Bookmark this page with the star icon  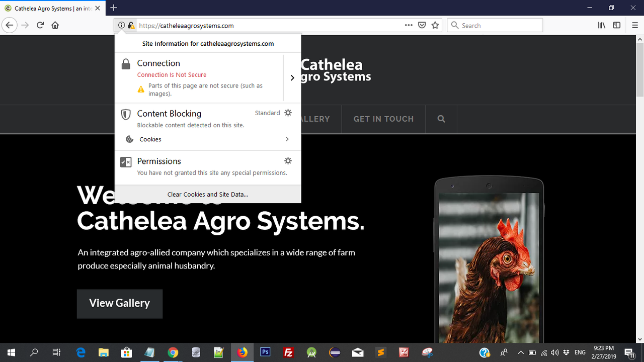(x=435, y=25)
